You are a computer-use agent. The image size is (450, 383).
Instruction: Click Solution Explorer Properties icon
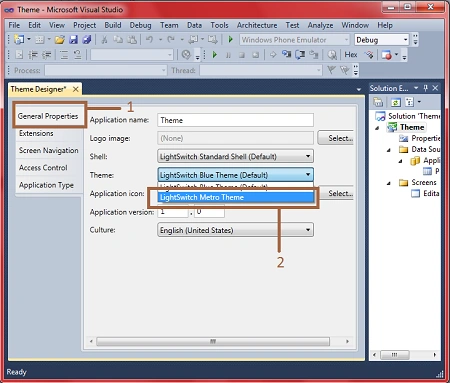tap(378, 102)
